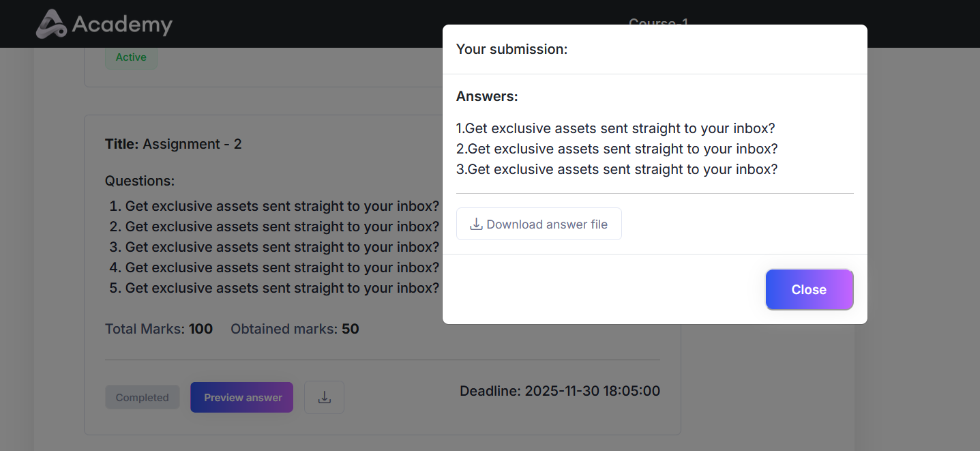Screen dimensions: 980x451
Task: Click the Download answer file button label
Action: tap(546, 224)
